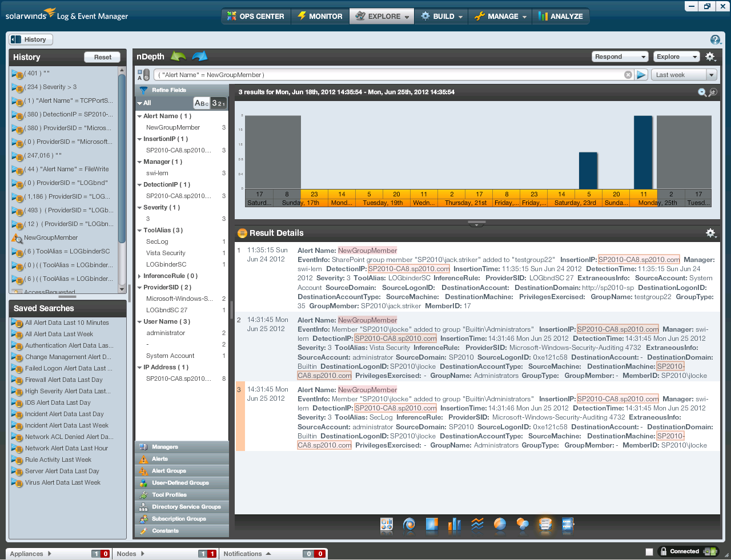Go forward with the blue nDepth arrow
Image resolution: width=731 pixels, height=560 pixels.
200,57
